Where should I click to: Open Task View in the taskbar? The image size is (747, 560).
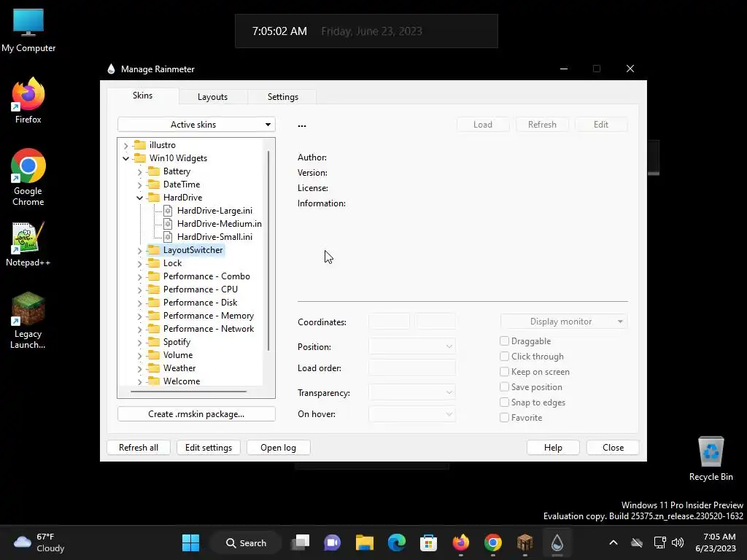[301, 542]
